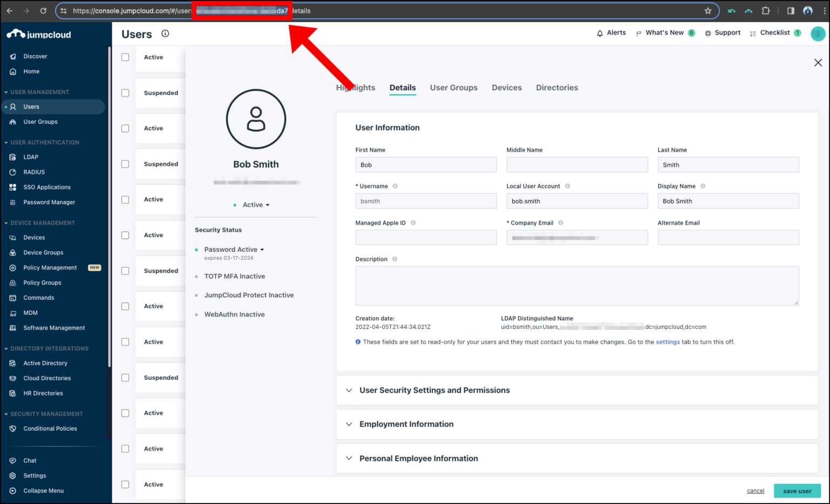Open the RADIUS authentication page
The height and width of the screenshot is (504, 830).
point(34,172)
